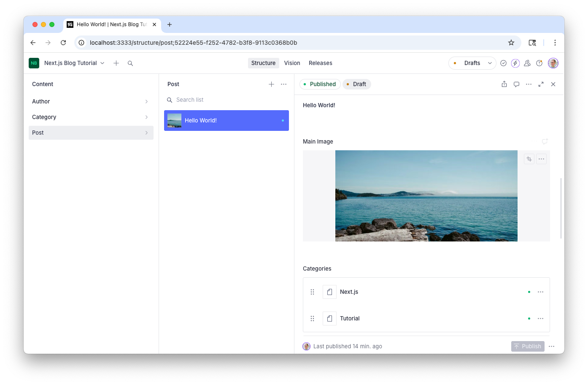Screen dimensions: 588x385
Task: Open the Drafts perspective dropdown
Action: click(x=472, y=63)
